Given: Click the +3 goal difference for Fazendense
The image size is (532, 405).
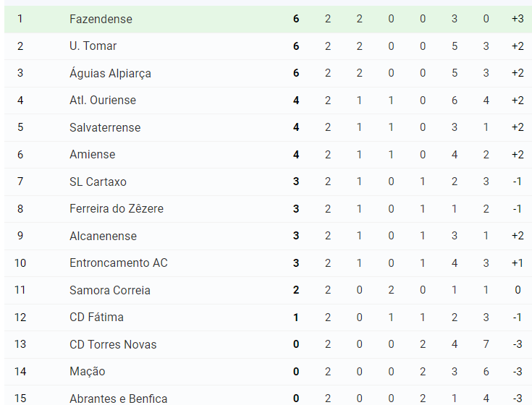Looking at the screenshot, I should tap(517, 19).
